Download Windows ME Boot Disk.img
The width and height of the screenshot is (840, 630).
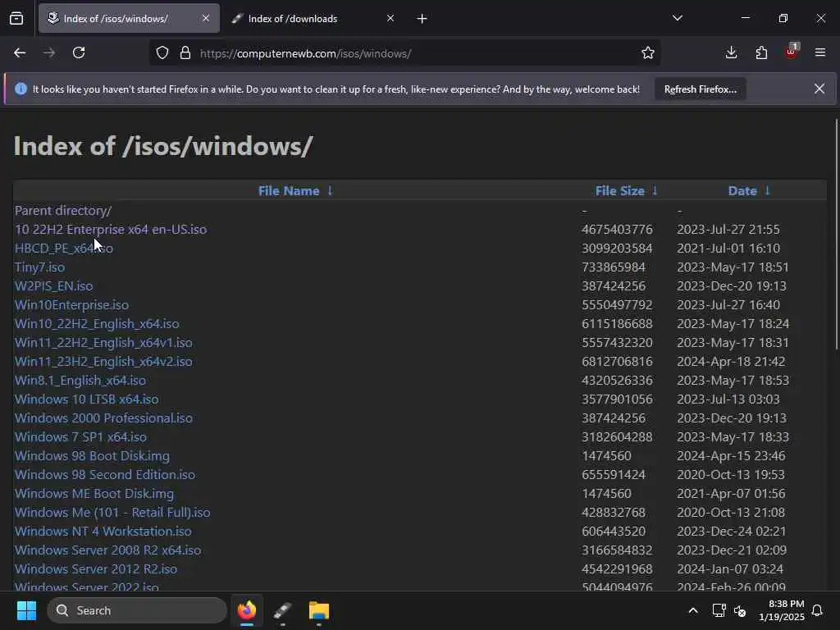point(94,493)
